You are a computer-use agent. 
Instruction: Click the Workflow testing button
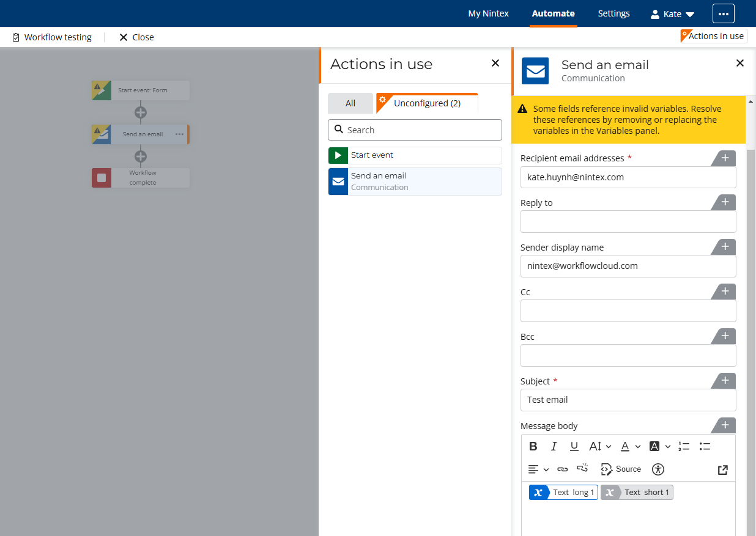(x=52, y=37)
